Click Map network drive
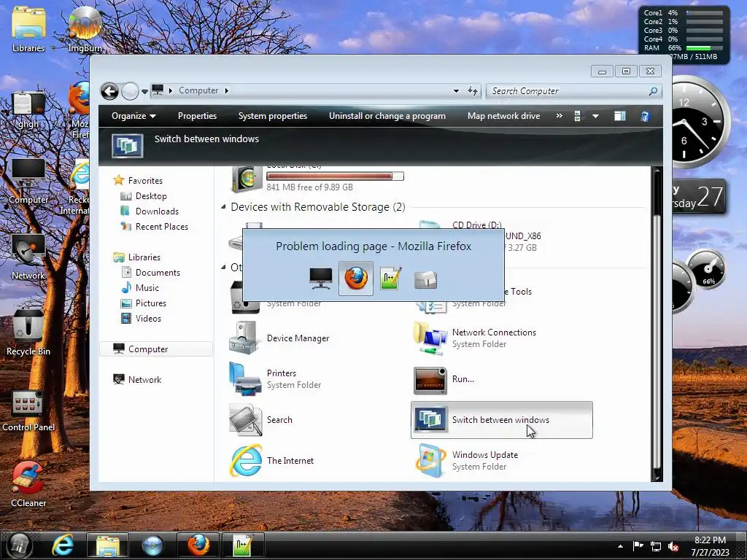 tap(503, 116)
